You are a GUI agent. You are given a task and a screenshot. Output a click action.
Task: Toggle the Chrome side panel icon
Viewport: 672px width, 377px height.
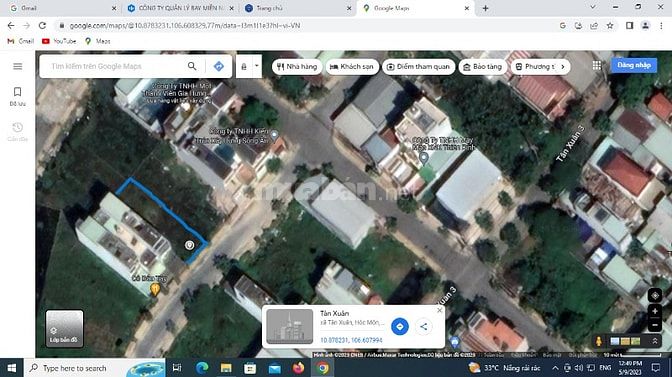click(x=629, y=26)
